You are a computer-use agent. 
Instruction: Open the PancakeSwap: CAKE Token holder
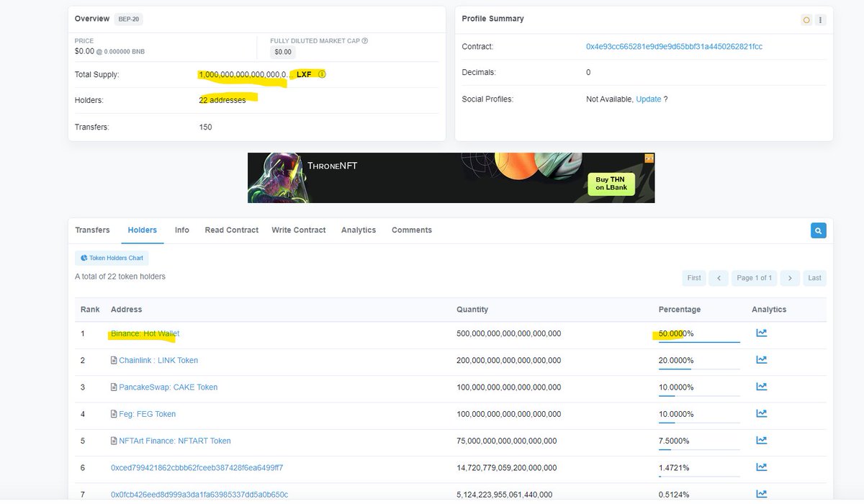pyautogui.click(x=168, y=387)
